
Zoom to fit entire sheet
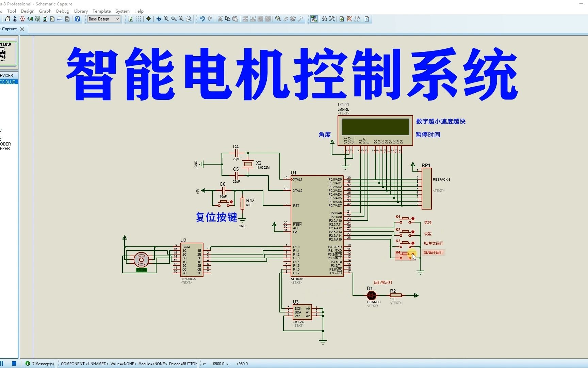(x=181, y=19)
